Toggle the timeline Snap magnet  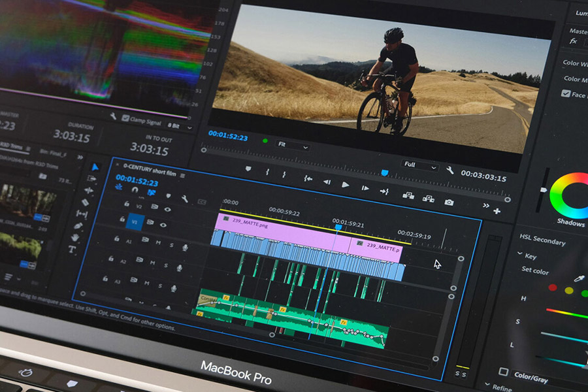point(135,190)
